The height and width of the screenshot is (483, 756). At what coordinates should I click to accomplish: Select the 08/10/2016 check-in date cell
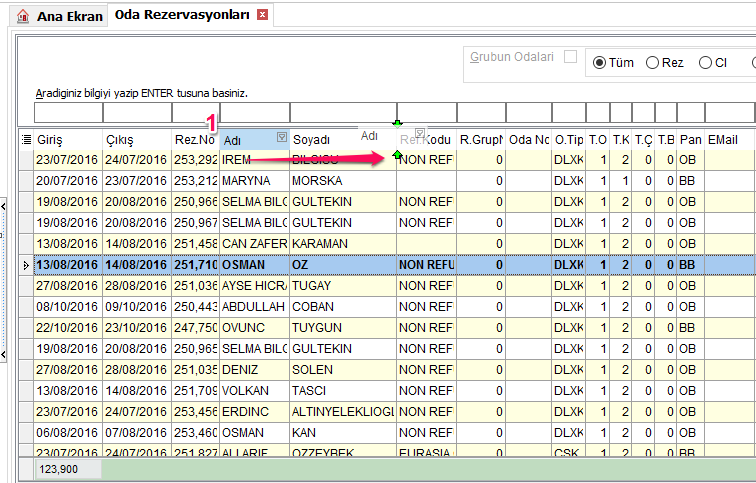pos(68,307)
